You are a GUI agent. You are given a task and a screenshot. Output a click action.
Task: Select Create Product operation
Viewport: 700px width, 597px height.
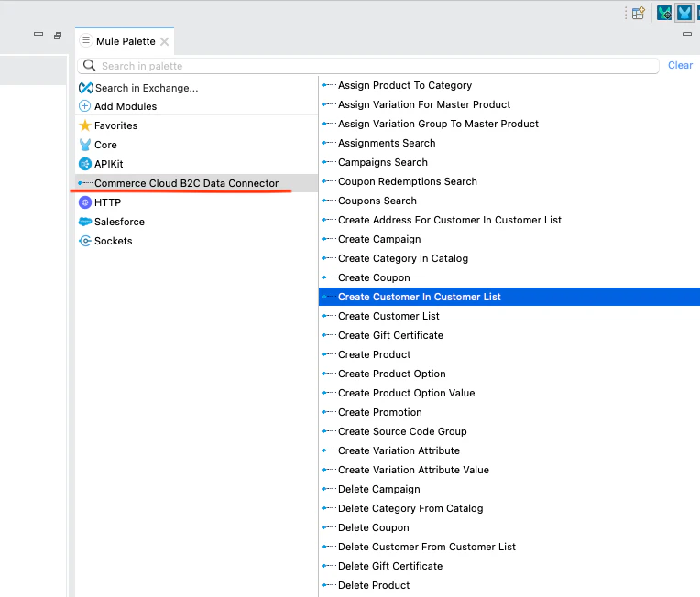(x=374, y=354)
